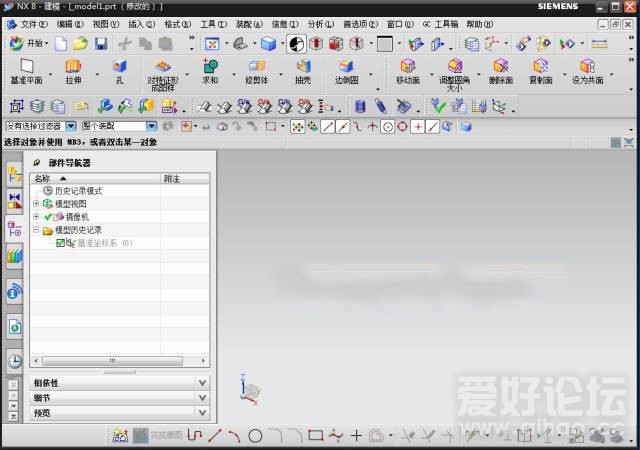Click the 抽壳 (Shell) tool icon

[x=302, y=67]
